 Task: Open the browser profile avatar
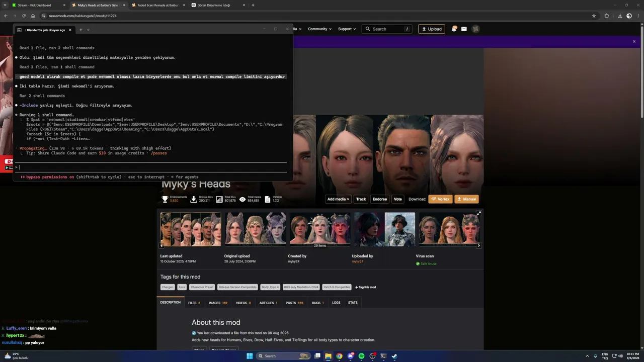pos(629,16)
